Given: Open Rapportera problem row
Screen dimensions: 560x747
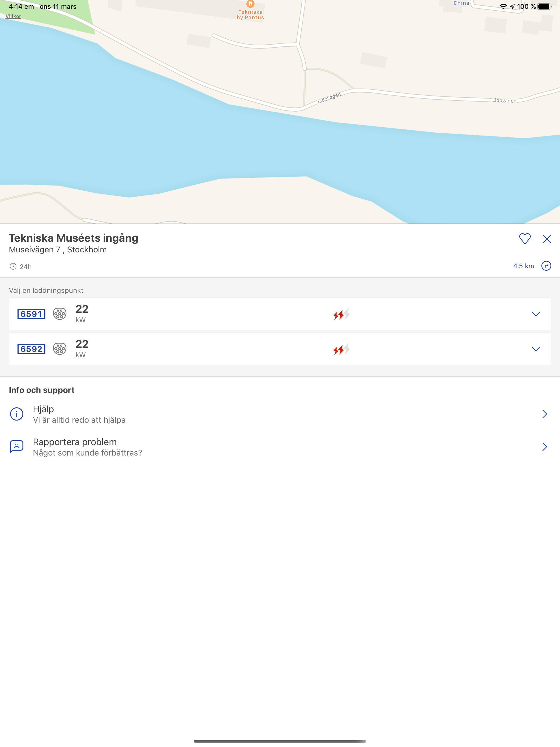Looking at the screenshot, I should coord(280,447).
